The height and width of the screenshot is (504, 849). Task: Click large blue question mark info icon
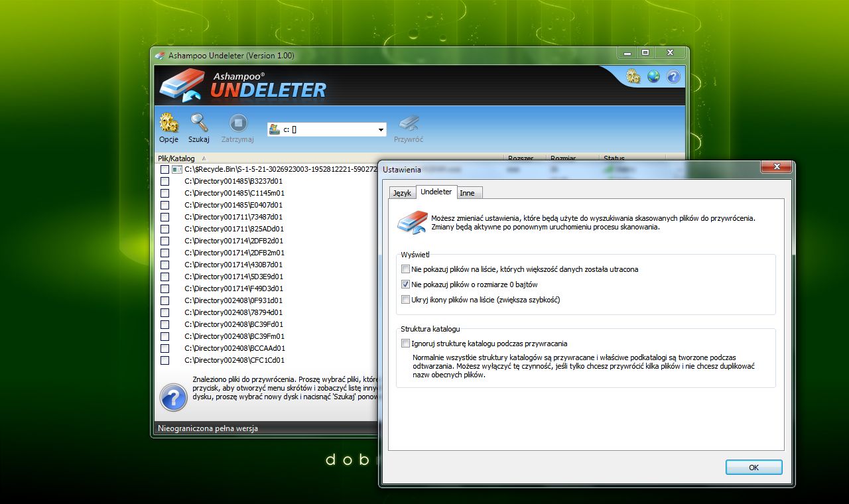[x=173, y=397]
